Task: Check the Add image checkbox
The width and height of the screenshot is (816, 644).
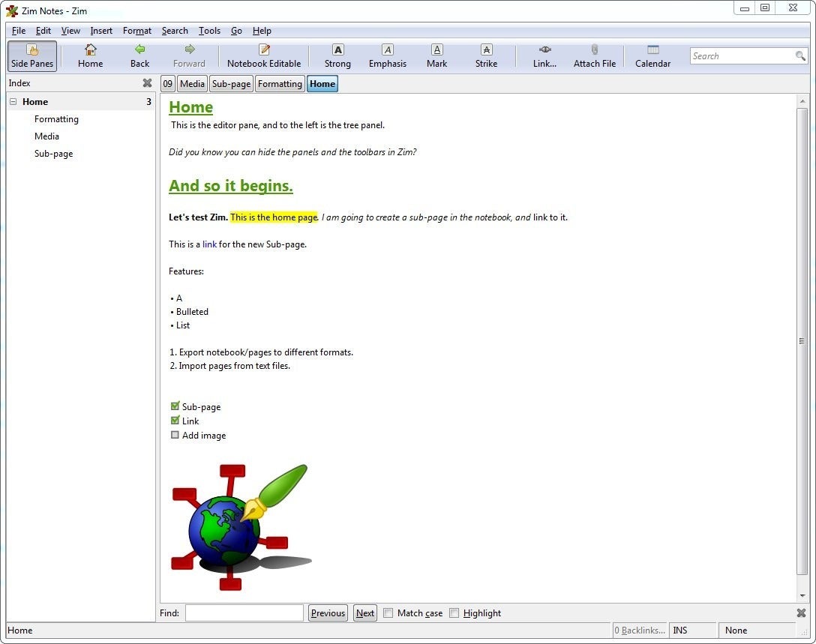Action: pyautogui.click(x=175, y=435)
